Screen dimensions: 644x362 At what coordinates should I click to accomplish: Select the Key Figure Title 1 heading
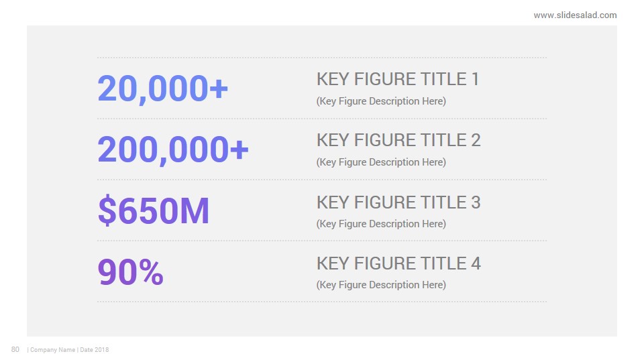[x=398, y=79]
